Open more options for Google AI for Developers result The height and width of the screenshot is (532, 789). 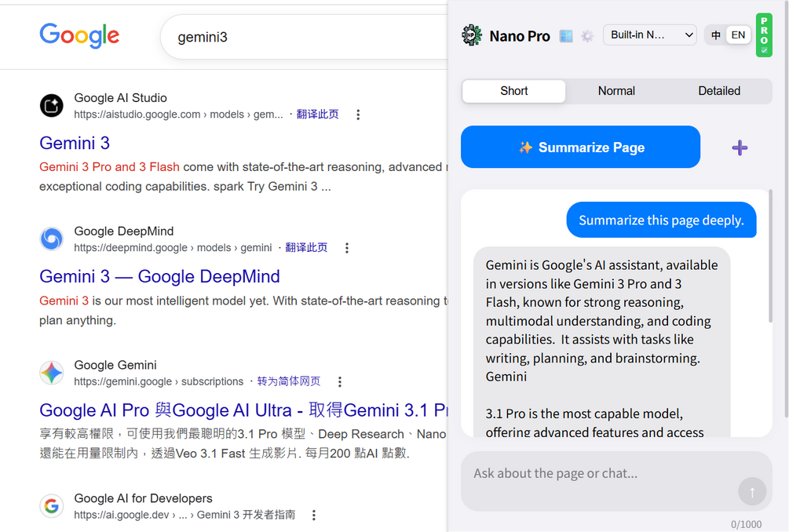point(313,515)
